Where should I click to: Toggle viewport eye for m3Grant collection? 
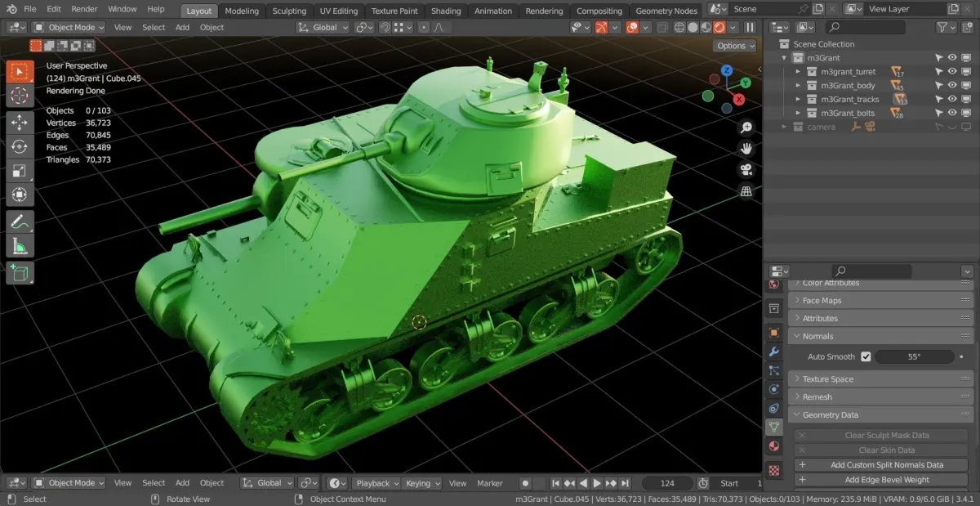coord(952,58)
